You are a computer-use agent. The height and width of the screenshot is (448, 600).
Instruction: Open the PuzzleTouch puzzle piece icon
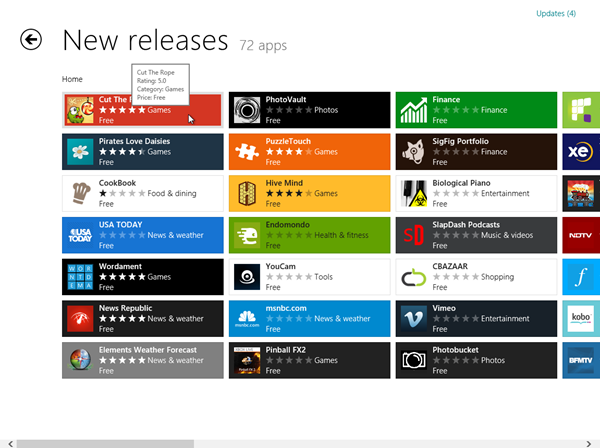point(247,152)
